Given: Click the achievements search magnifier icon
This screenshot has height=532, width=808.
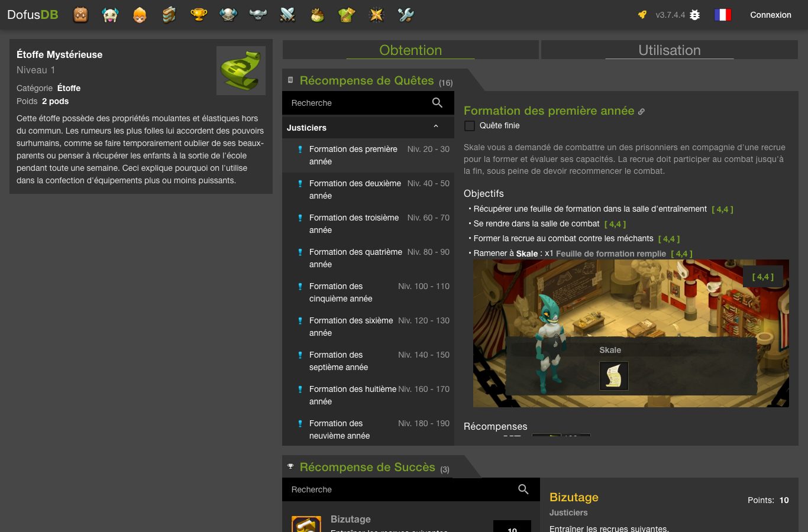Looking at the screenshot, I should 523,489.
